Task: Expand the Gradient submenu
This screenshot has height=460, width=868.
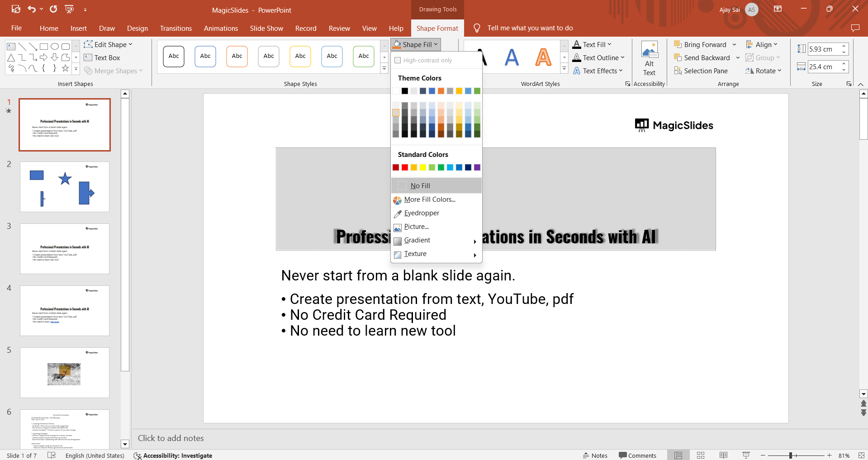Action: [436, 240]
